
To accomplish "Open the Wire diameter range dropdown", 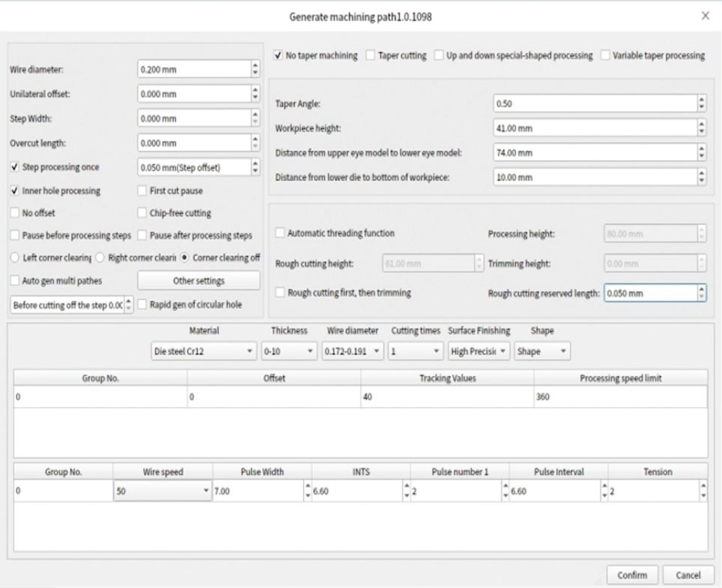I will [352, 351].
